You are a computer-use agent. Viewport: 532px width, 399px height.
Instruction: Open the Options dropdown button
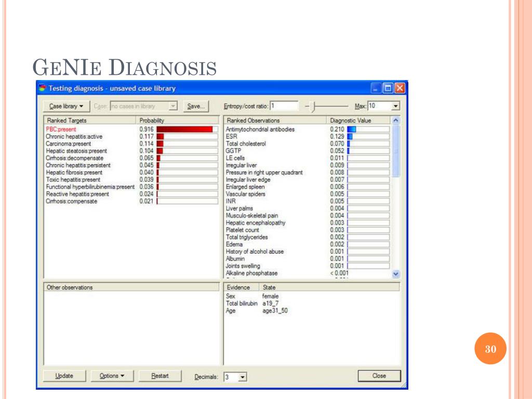coord(112,376)
